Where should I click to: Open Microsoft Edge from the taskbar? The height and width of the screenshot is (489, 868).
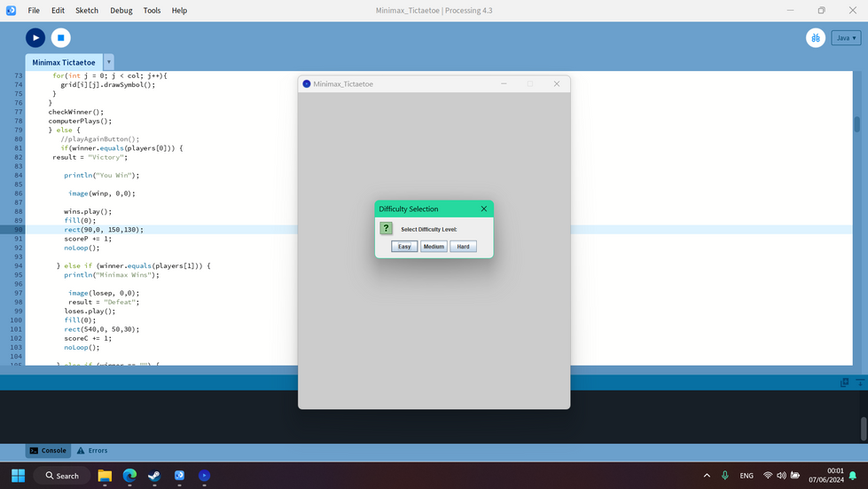pyautogui.click(x=129, y=476)
